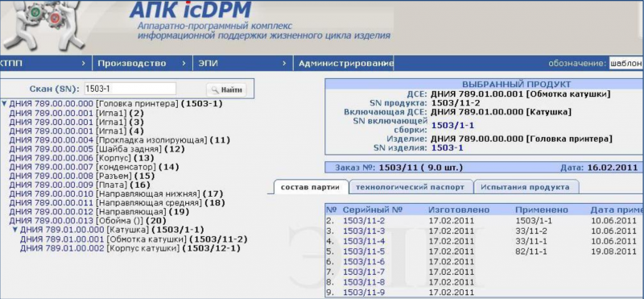
Task: Select Направляющая нижняя (17) item
Action: 116,193
